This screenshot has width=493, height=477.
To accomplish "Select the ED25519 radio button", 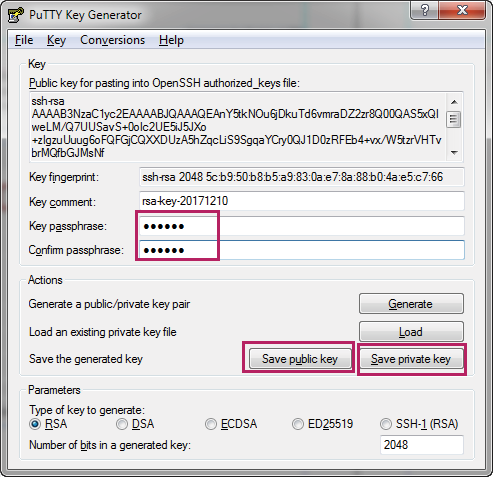I will pos(298,424).
